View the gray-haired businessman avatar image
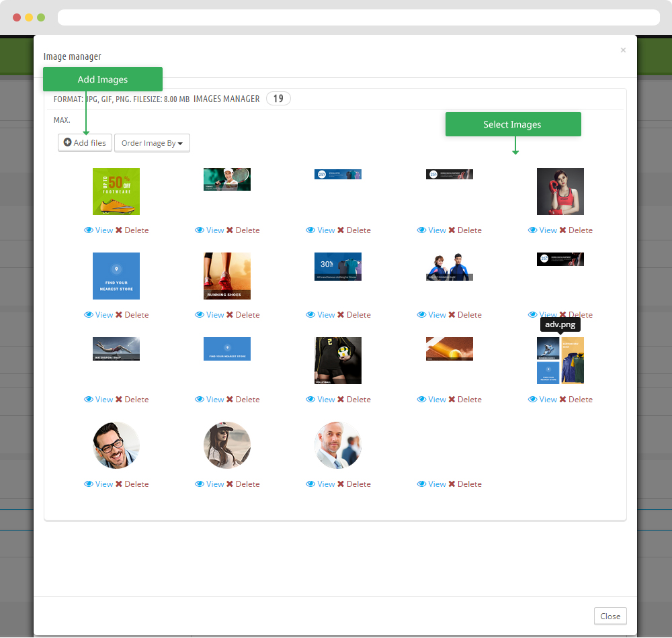This screenshot has height=638, width=672. (321, 484)
